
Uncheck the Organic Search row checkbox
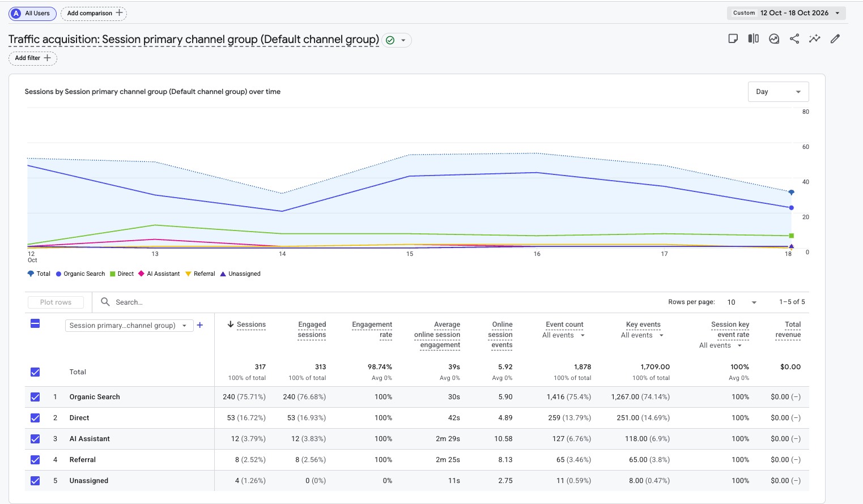click(x=35, y=397)
